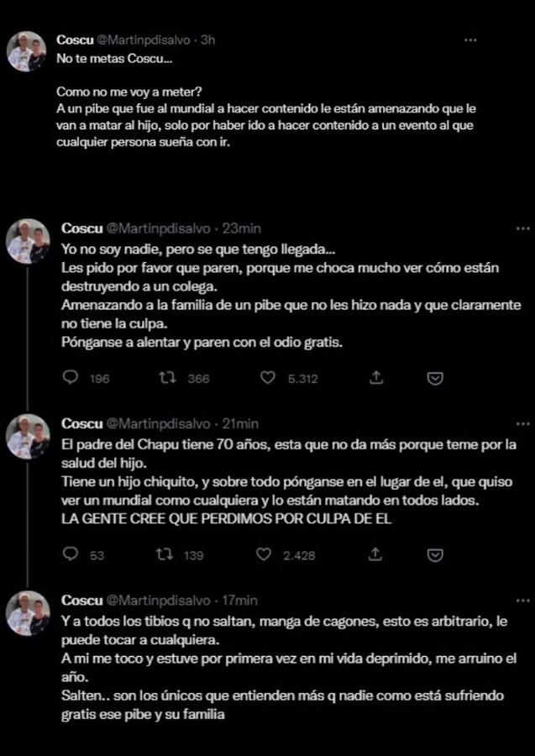The image size is (535, 756).
Task: Like the tweet with 5.312 likes
Action: [x=267, y=378]
